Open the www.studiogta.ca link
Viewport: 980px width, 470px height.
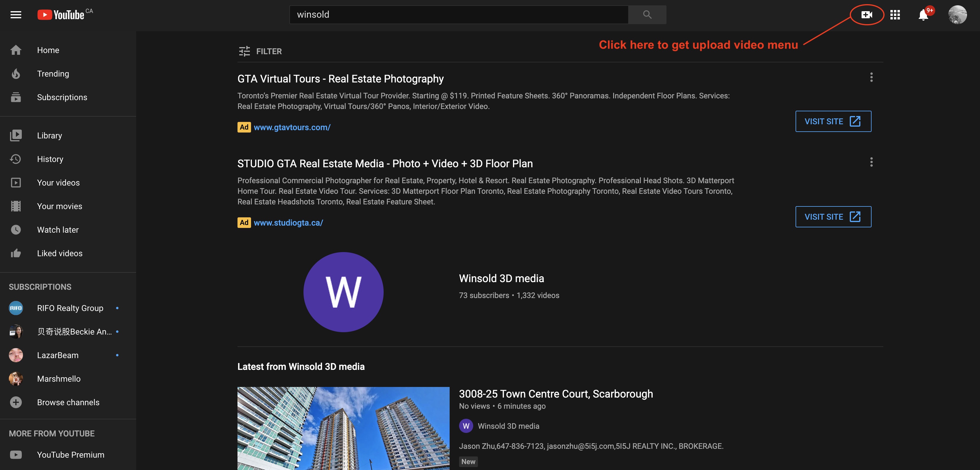point(288,223)
